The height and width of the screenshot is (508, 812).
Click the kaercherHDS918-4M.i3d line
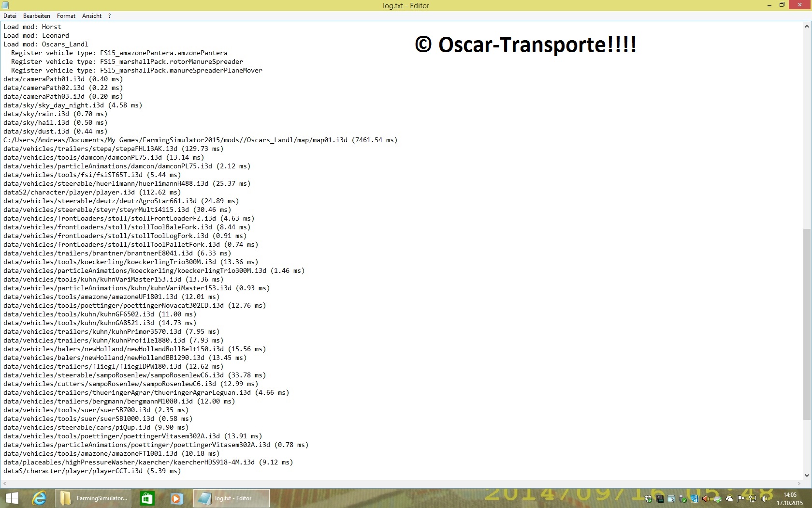pyautogui.click(x=148, y=463)
